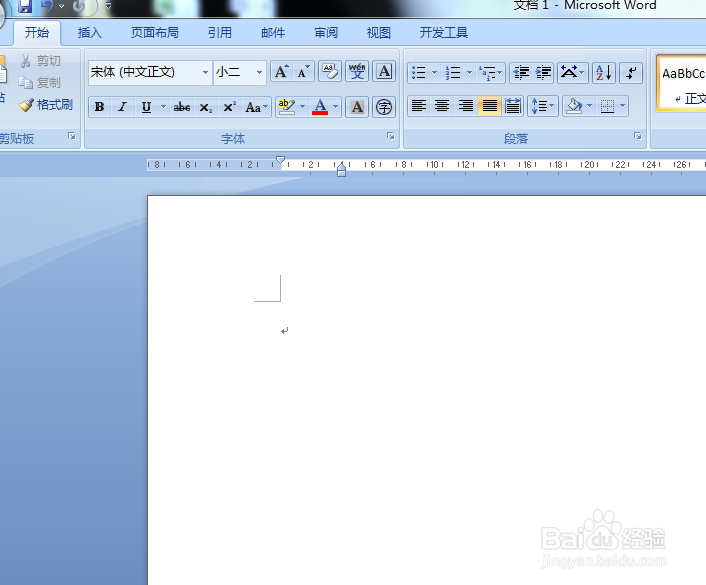The height and width of the screenshot is (585, 706).
Task: Switch to the 邮件 tab
Action: (273, 33)
